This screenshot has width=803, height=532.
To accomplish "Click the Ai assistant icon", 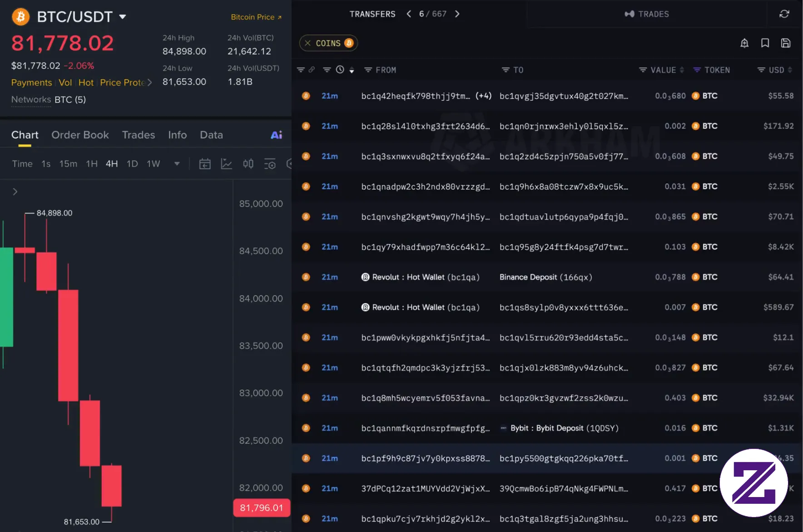I will (x=277, y=135).
